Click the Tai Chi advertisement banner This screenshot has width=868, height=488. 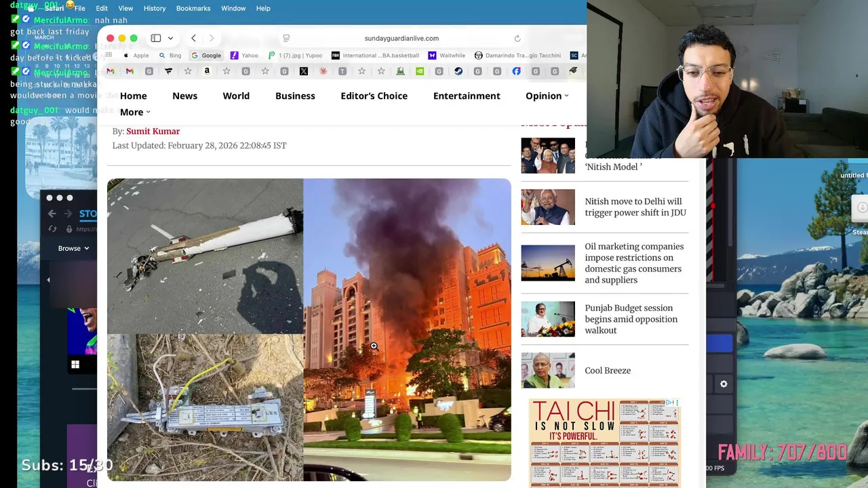604,443
